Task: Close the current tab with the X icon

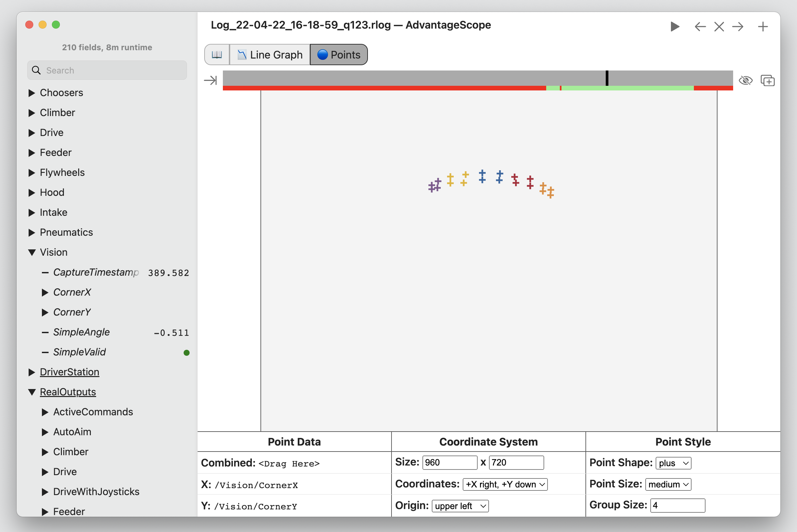Action: 719,27
